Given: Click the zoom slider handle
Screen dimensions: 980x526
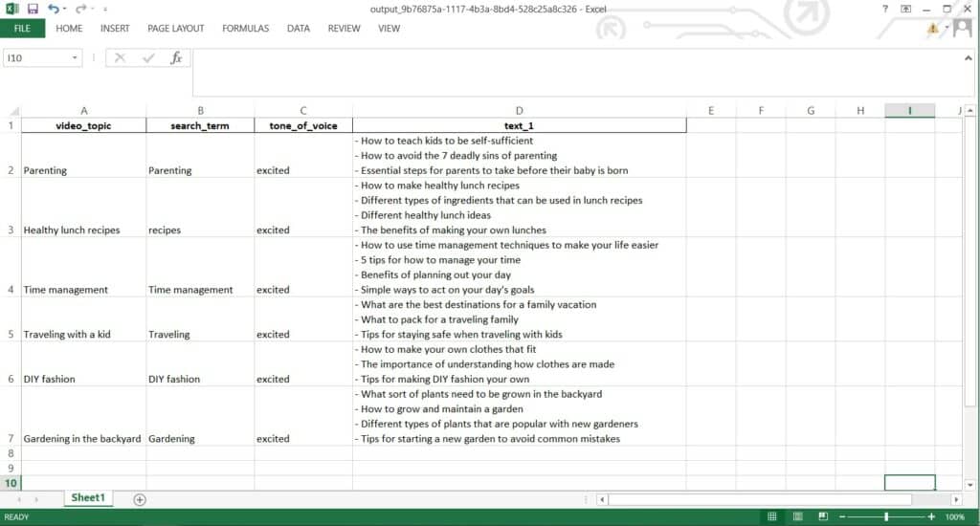Looking at the screenshot, I should [x=886, y=516].
